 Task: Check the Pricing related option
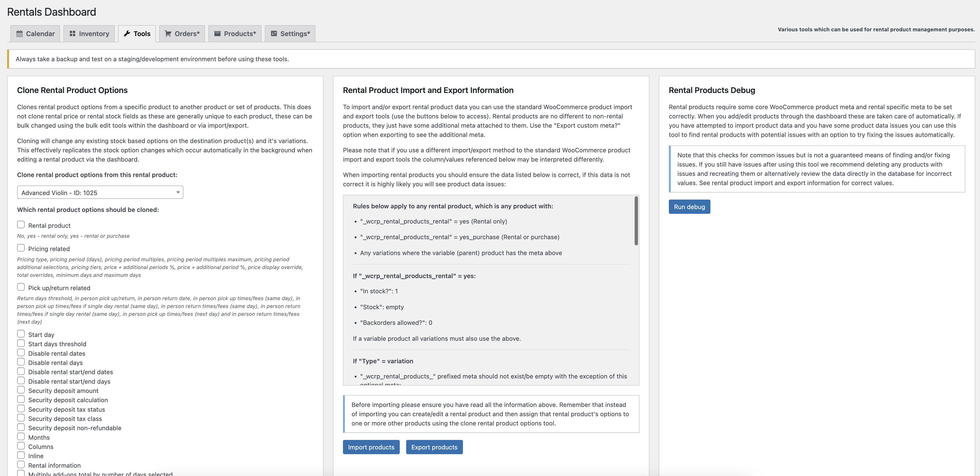pos(21,248)
